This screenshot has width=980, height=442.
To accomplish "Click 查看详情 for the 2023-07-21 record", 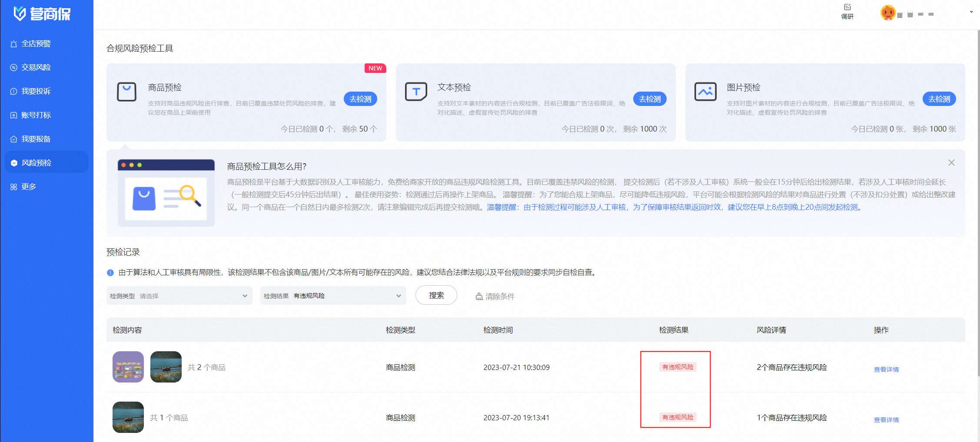I will click(886, 369).
